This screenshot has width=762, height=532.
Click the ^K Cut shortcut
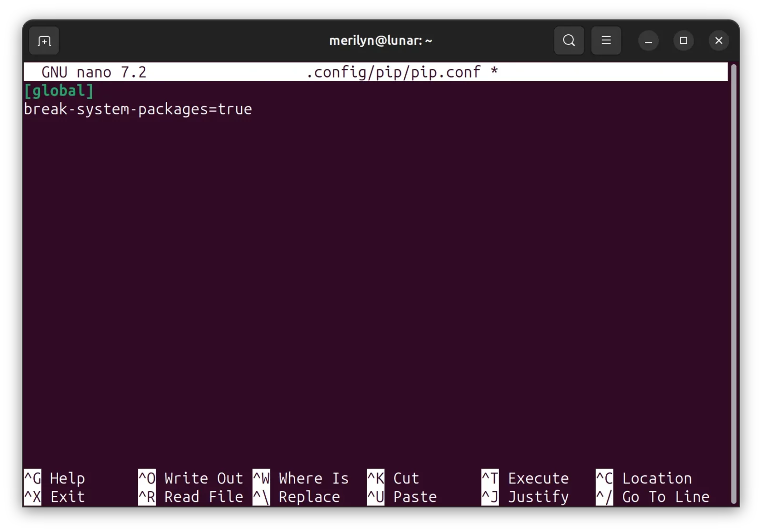[393, 478]
